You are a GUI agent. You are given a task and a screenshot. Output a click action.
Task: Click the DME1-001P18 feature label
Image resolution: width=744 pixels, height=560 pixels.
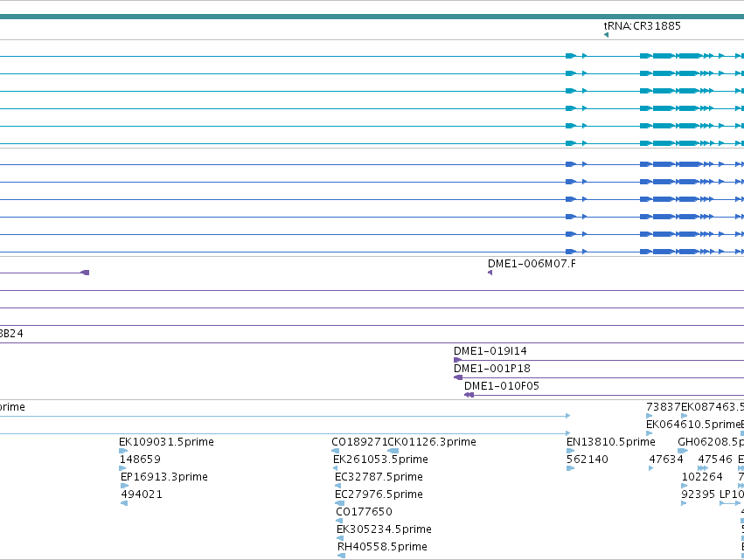pos(492,369)
